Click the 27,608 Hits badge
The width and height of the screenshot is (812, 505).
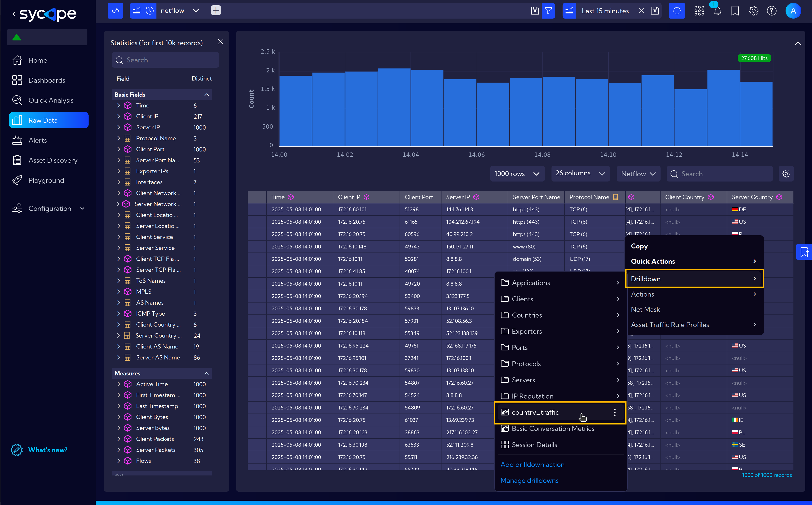[754, 58]
